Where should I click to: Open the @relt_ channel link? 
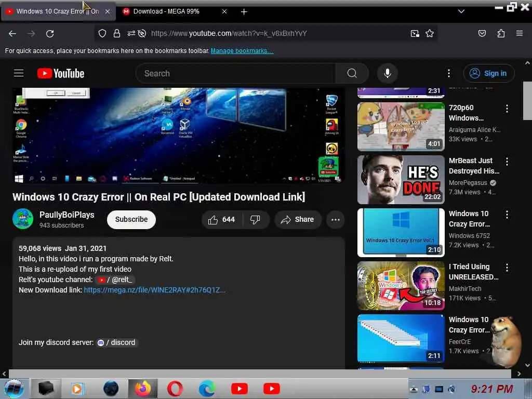[x=115, y=280]
